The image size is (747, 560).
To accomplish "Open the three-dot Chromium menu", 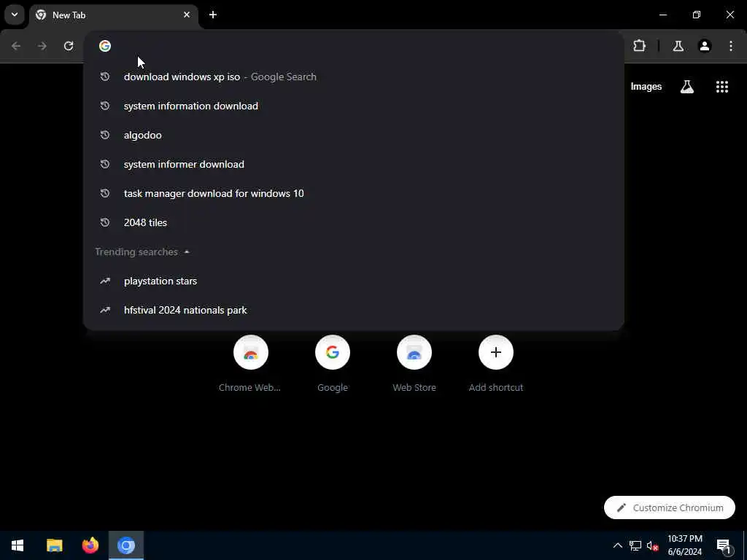I will [731, 46].
